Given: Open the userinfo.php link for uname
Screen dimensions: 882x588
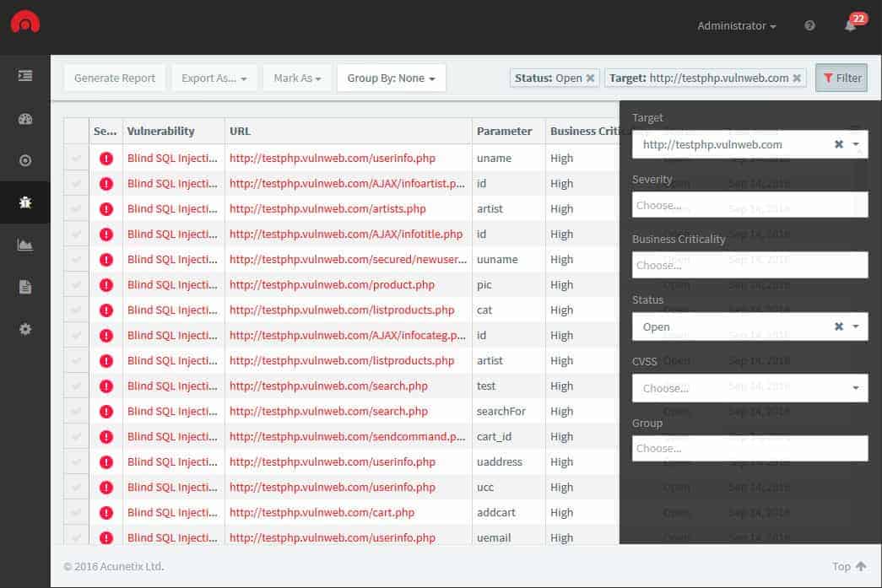Looking at the screenshot, I should tap(332, 159).
